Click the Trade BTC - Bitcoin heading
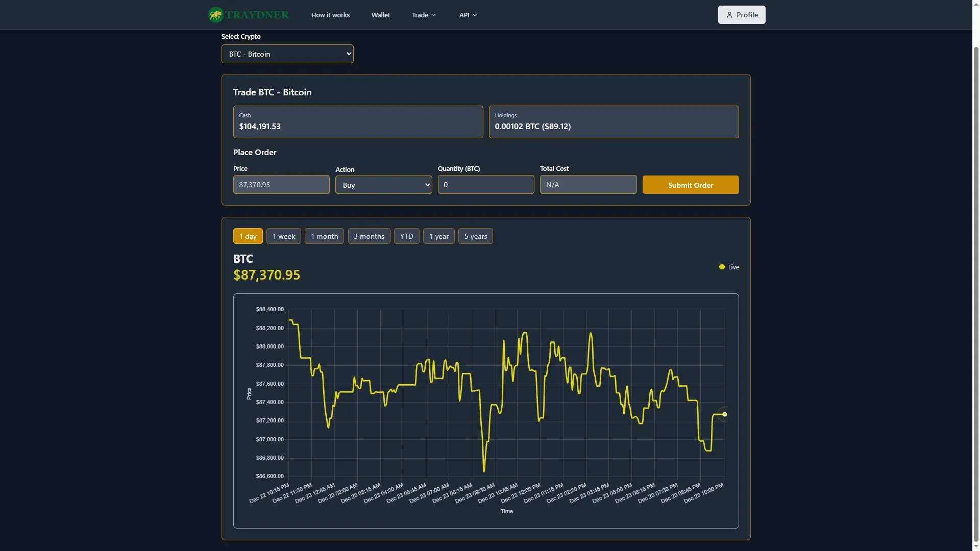This screenshot has height=551, width=980. (273, 92)
